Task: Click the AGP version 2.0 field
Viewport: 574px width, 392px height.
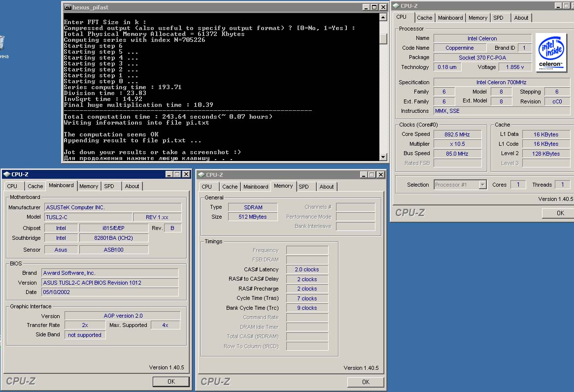Action: click(123, 316)
